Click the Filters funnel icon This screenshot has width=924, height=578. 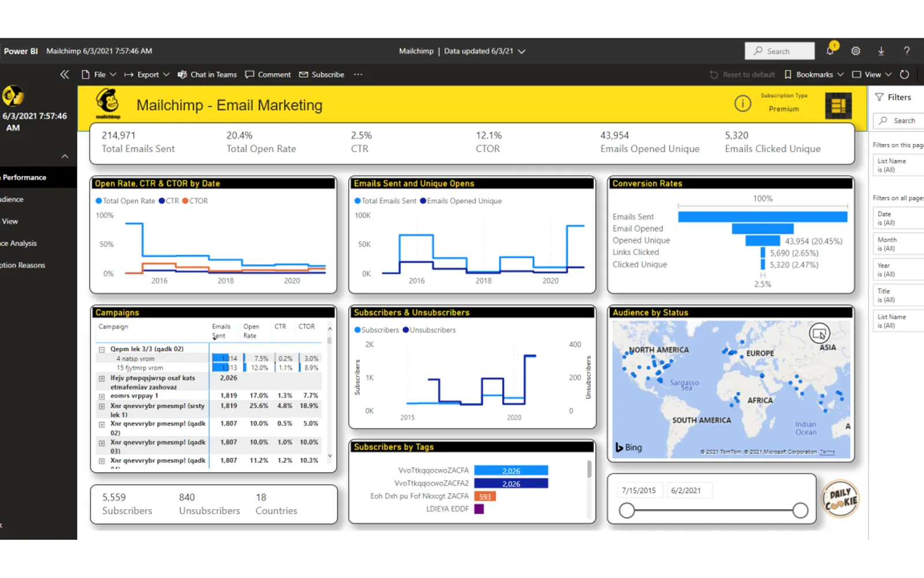pos(879,97)
